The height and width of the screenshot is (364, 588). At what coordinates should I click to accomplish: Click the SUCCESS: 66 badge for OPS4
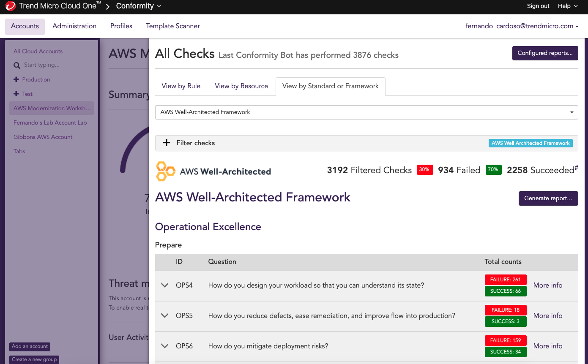coord(505,291)
